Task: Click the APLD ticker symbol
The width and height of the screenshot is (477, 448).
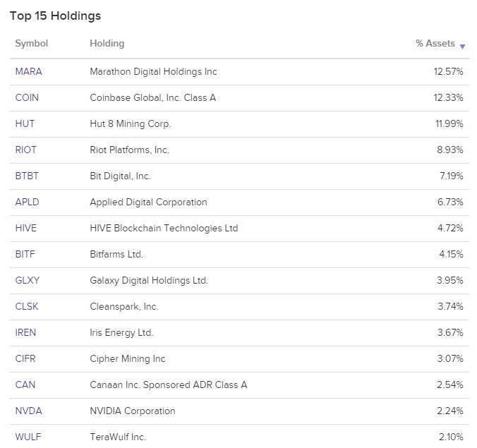Action: (x=27, y=202)
